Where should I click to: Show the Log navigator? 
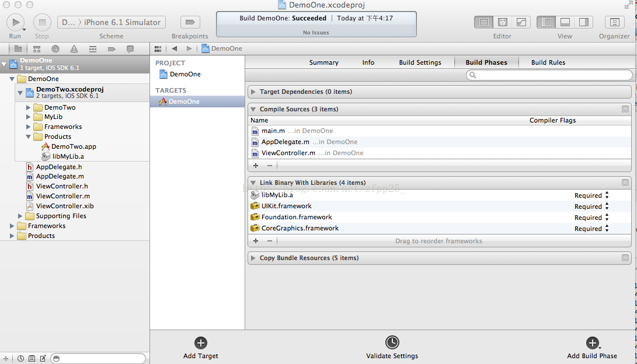coord(130,49)
